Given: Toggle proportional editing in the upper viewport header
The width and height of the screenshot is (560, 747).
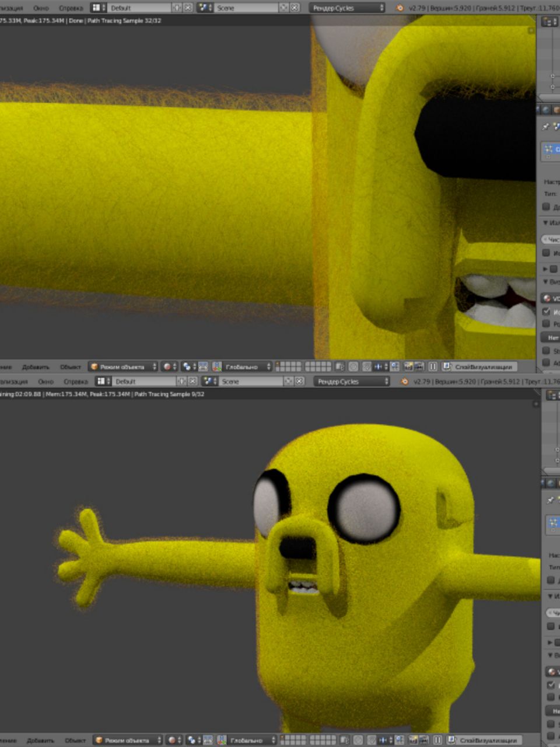Looking at the screenshot, I should point(353,366).
